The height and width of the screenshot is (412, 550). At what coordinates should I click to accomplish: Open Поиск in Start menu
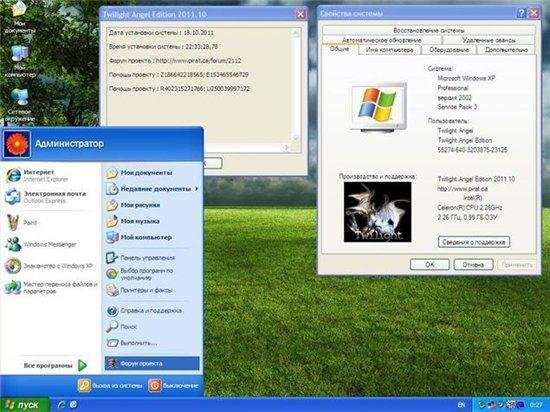pos(122,327)
